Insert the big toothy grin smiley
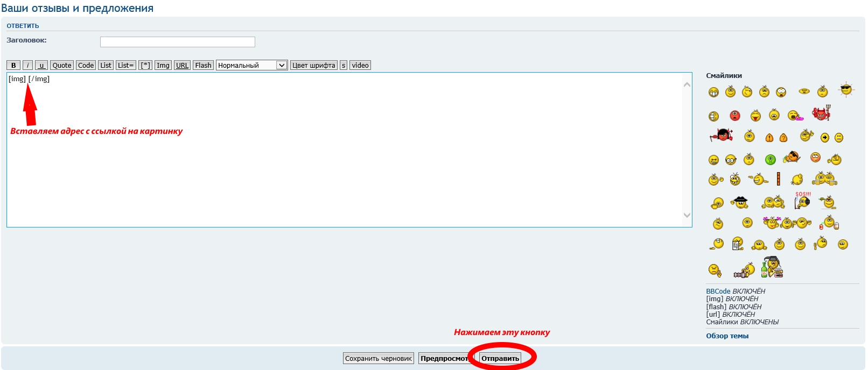 click(x=713, y=92)
